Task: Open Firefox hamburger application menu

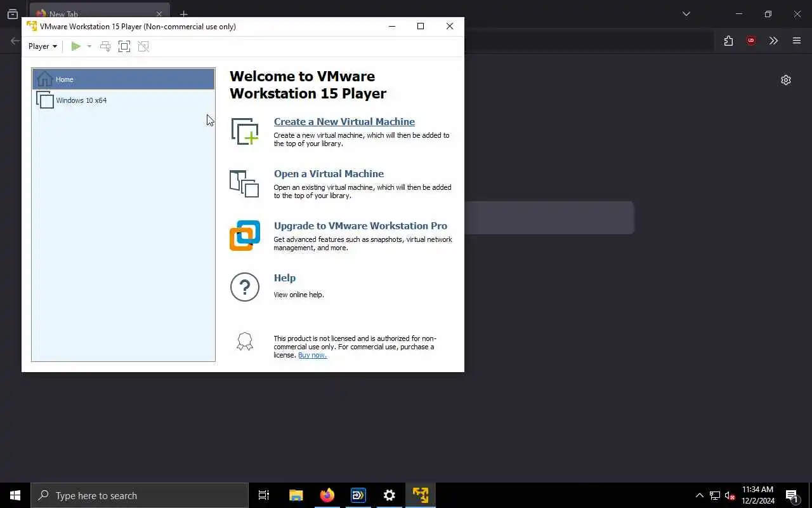Action: 797,41
